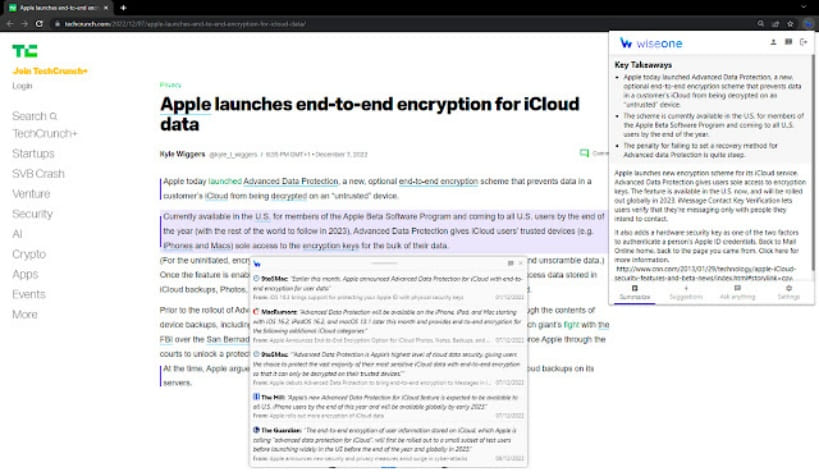Click the Wiseone panel logout icon
Screen dimensions: 819x472
803,42
